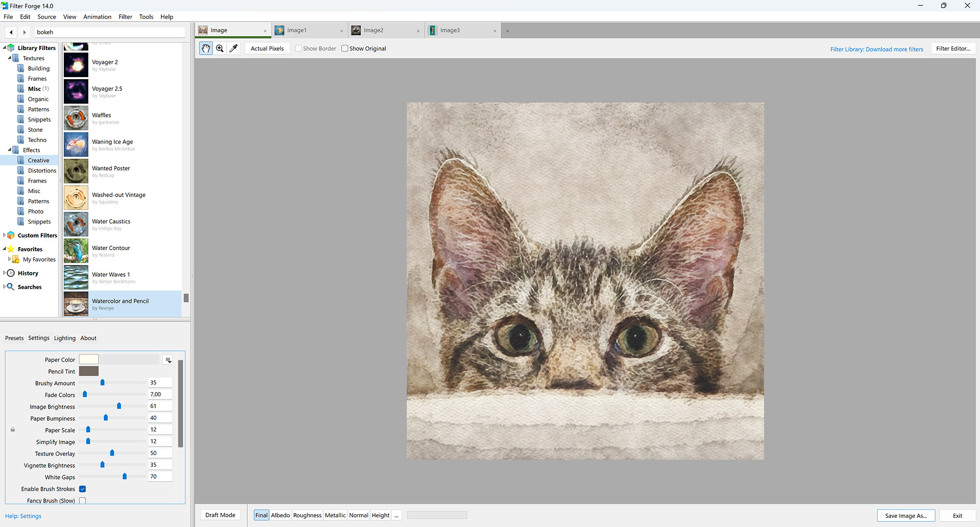The width and height of the screenshot is (980, 527).
Task: Go forward with the right arrow button
Action: (24, 32)
